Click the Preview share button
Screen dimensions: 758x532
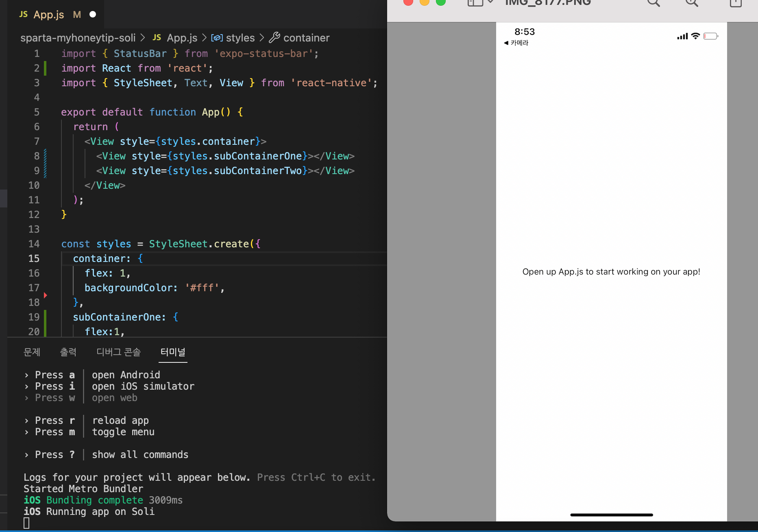click(736, 3)
